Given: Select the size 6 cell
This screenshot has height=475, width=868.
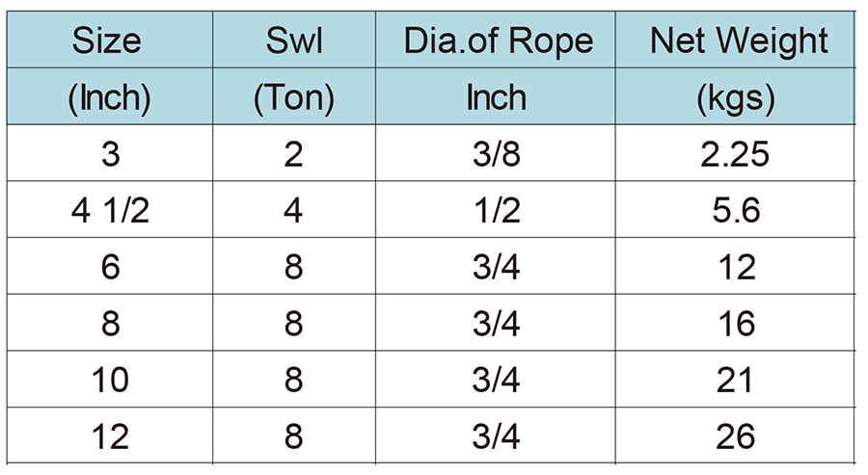Looking at the screenshot, I should [x=110, y=266].
